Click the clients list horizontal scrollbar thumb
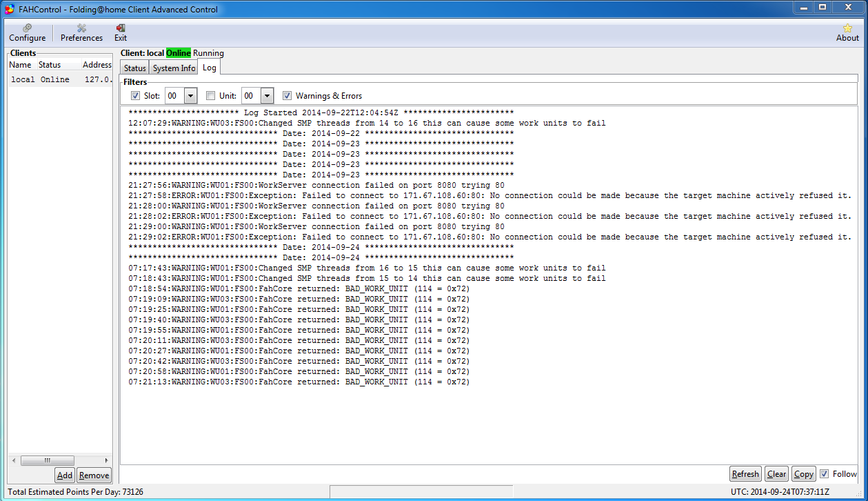This screenshot has width=868, height=501. click(x=47, y=460)
